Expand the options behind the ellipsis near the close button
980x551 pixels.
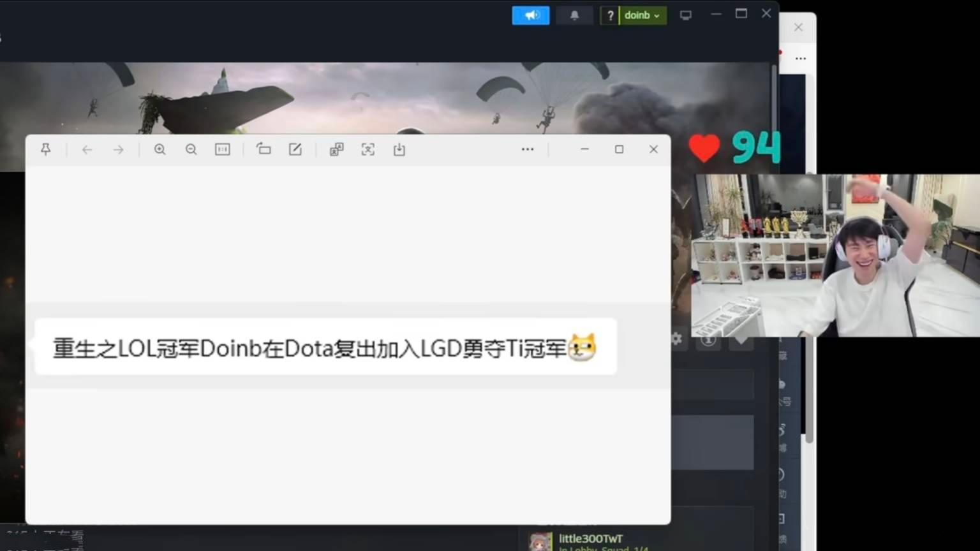pyautogui.click(x=801, y=58)
